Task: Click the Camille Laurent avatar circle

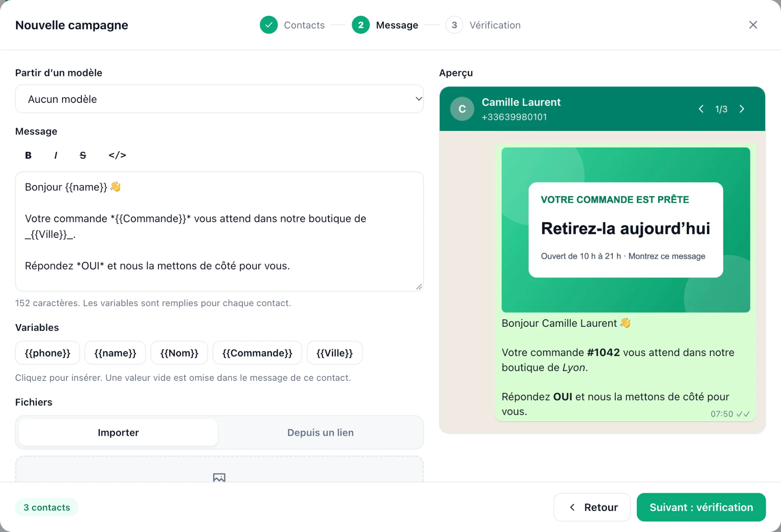Action: 462,109
